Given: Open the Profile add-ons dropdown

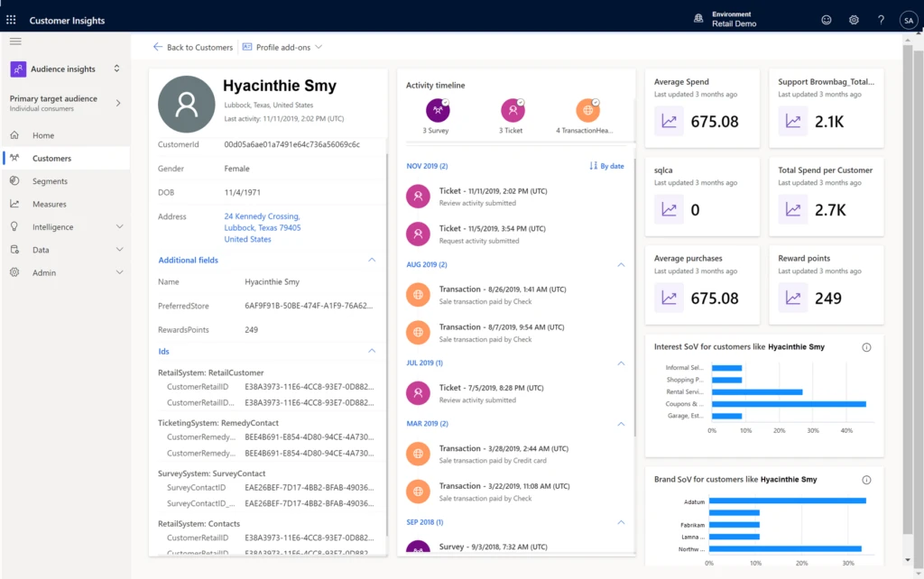Looking at the screenshot, I should [282, 46].
